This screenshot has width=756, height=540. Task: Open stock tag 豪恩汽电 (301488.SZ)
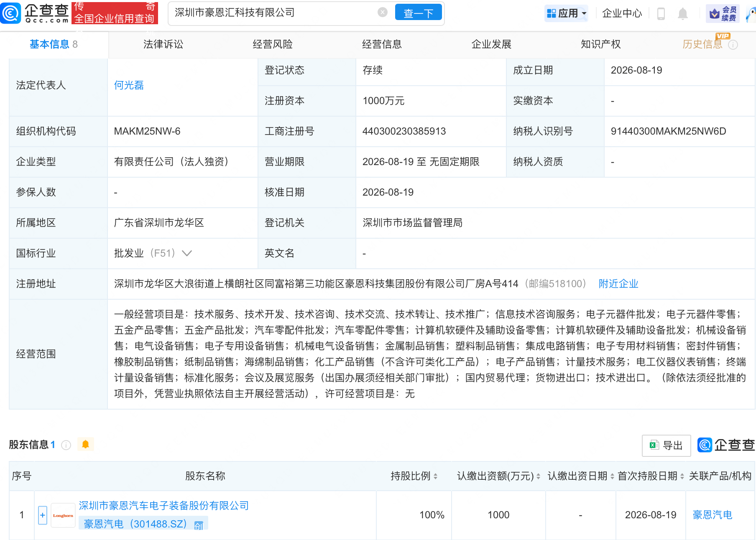click(x=143, y=524)
